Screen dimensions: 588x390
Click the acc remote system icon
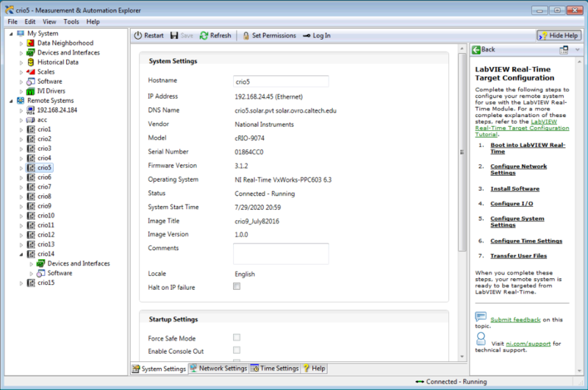click(30, 120)
